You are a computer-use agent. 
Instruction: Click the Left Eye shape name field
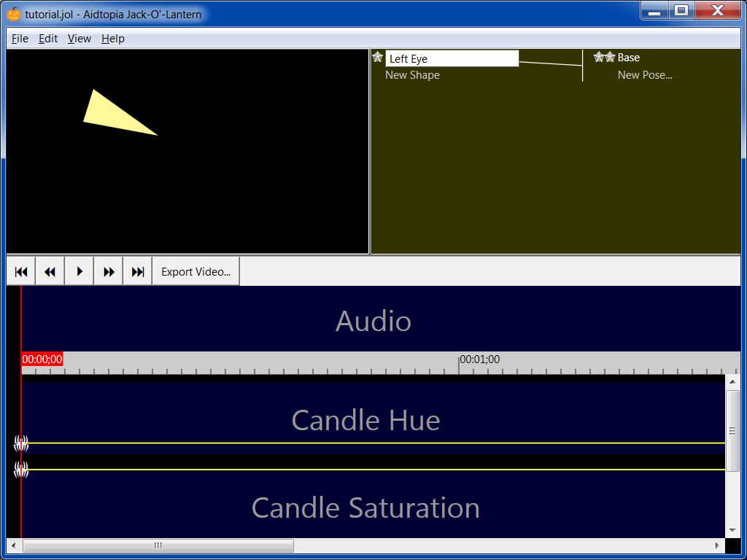452,58
